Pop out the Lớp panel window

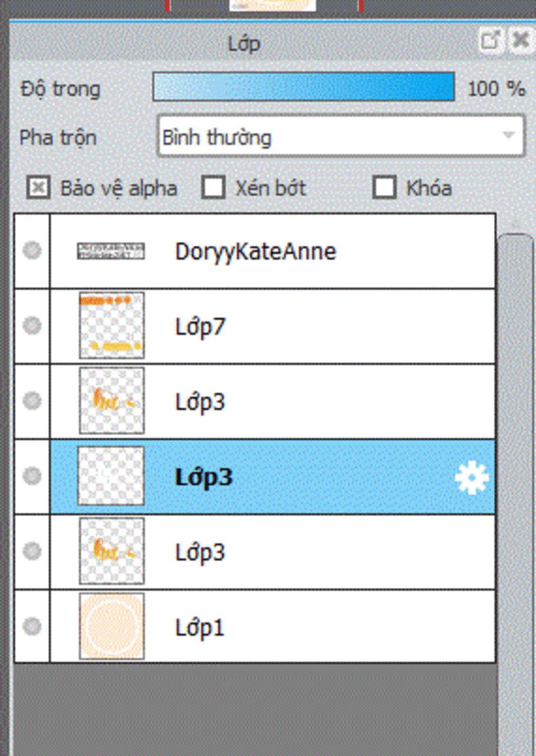(490, 40)
